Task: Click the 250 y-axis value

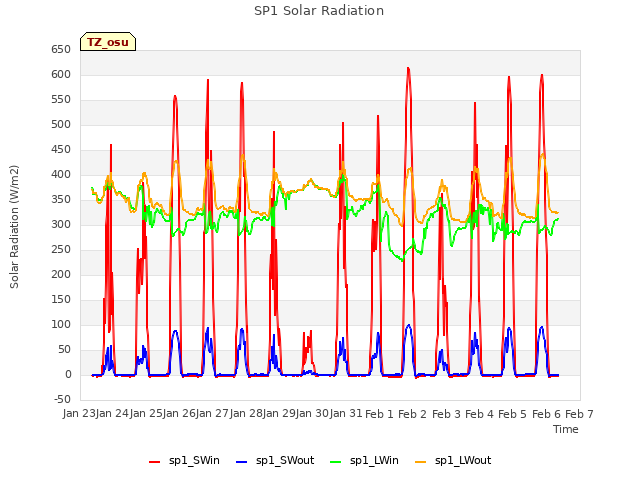Action: pos(61,249)
